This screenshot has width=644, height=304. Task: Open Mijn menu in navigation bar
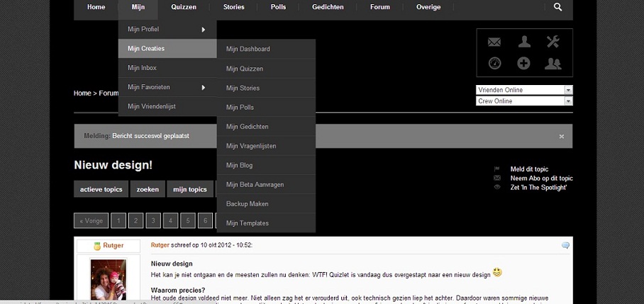pos(138,7)
